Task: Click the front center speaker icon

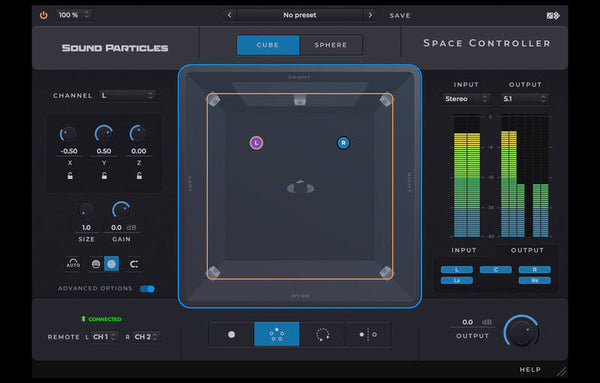Action: pos(300,100)
